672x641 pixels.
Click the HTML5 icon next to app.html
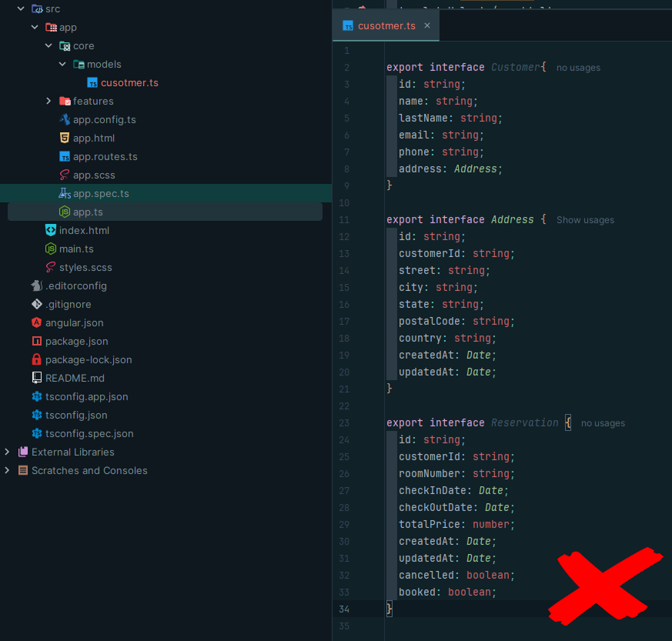click(x=65, y=138)
